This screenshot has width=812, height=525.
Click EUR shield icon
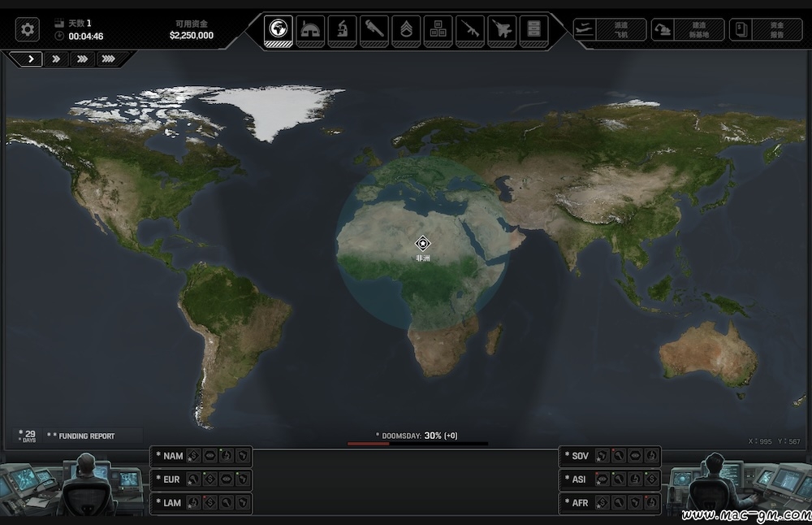243,479
